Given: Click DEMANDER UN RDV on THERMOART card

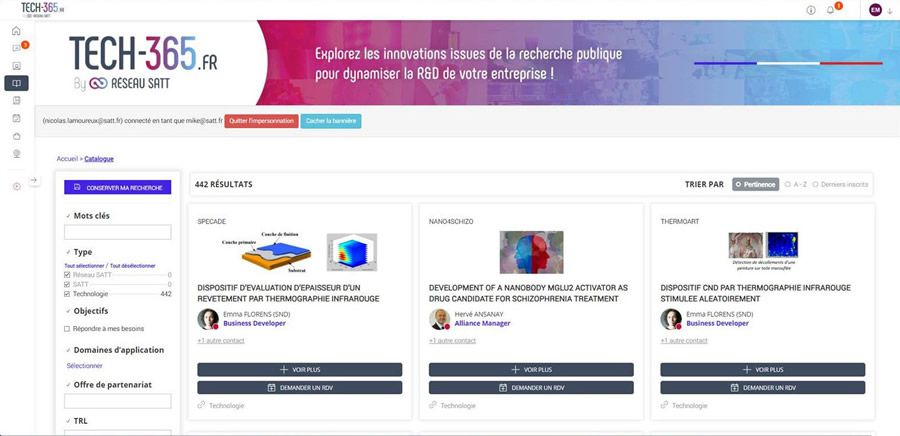Looking at the screenshot, I should 763,387.
